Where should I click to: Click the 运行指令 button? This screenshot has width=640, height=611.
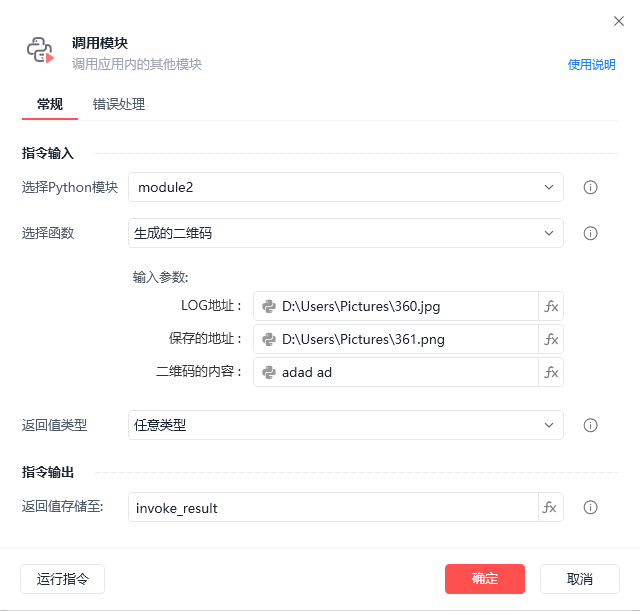tap(62, 579)
